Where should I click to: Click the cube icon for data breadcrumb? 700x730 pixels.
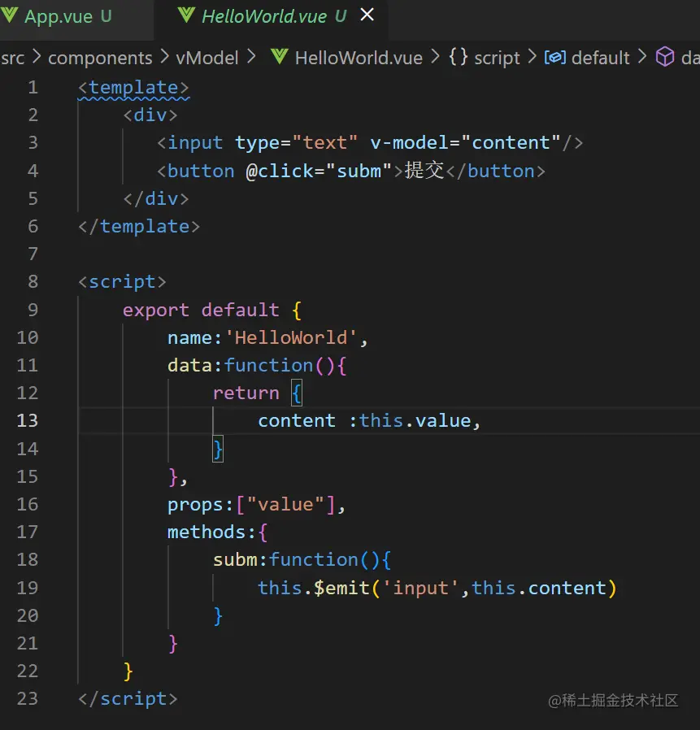coord(665,57)
